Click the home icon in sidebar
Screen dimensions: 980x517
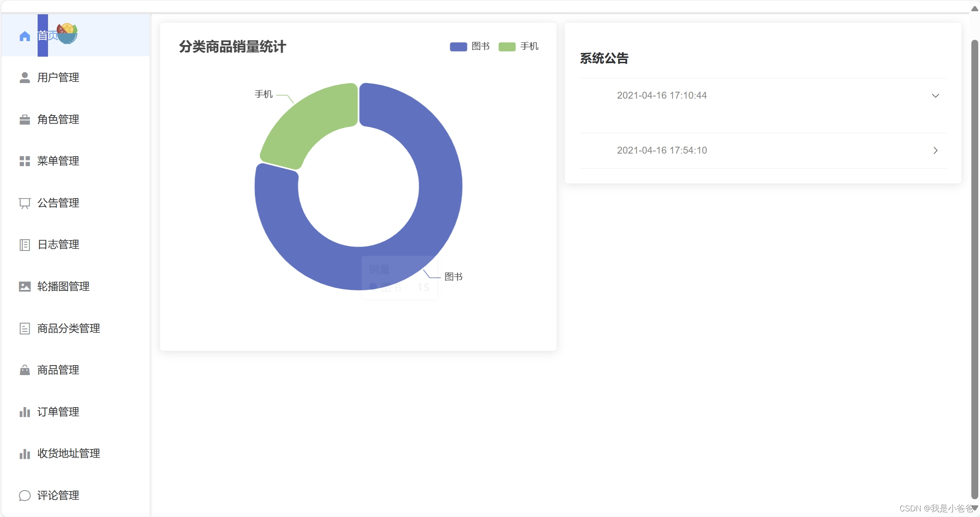click(25, 36)
